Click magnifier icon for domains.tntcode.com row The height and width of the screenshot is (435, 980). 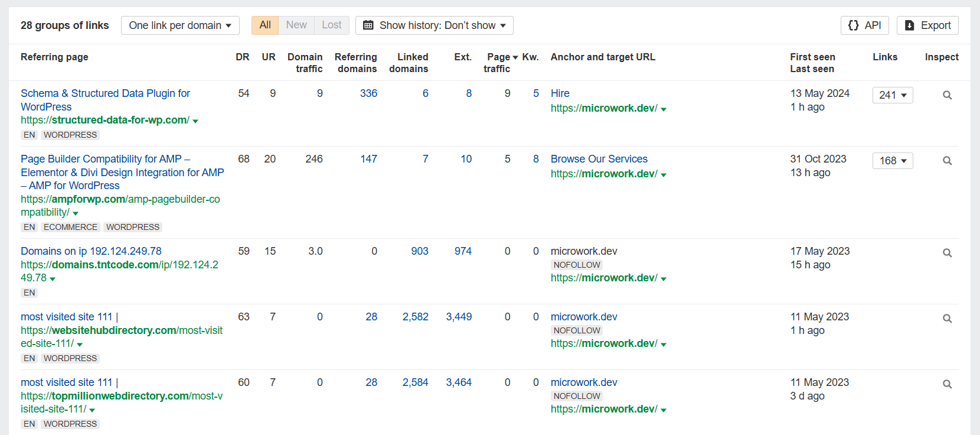[947, 253]
